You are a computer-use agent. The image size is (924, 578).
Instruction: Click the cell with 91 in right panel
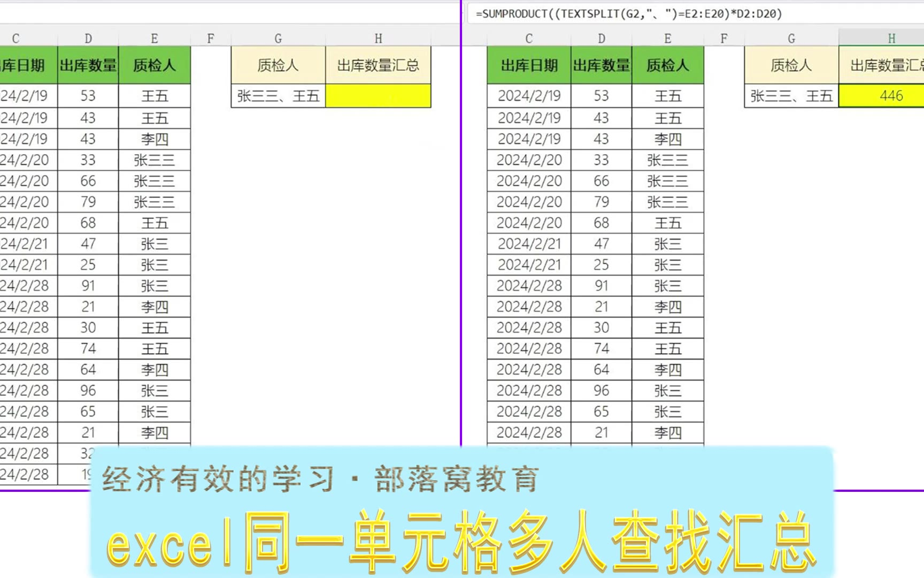601,286
